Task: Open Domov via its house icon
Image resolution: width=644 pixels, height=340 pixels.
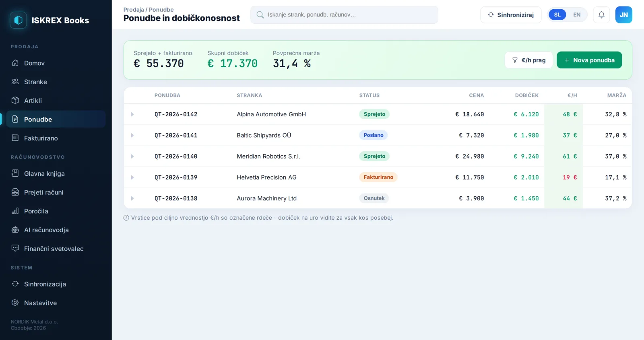Action: (15, 63)
